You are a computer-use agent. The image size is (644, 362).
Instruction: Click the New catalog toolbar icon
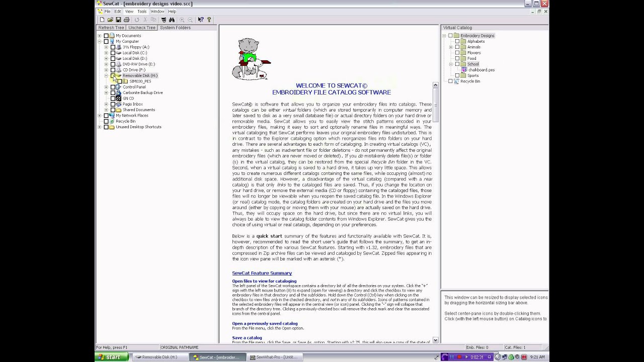click(102, 20)
